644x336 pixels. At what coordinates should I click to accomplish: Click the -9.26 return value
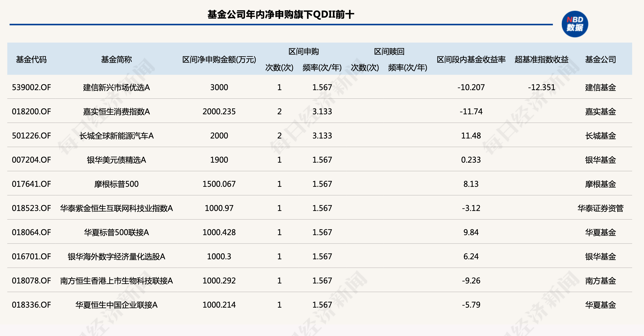coord(471,281)
